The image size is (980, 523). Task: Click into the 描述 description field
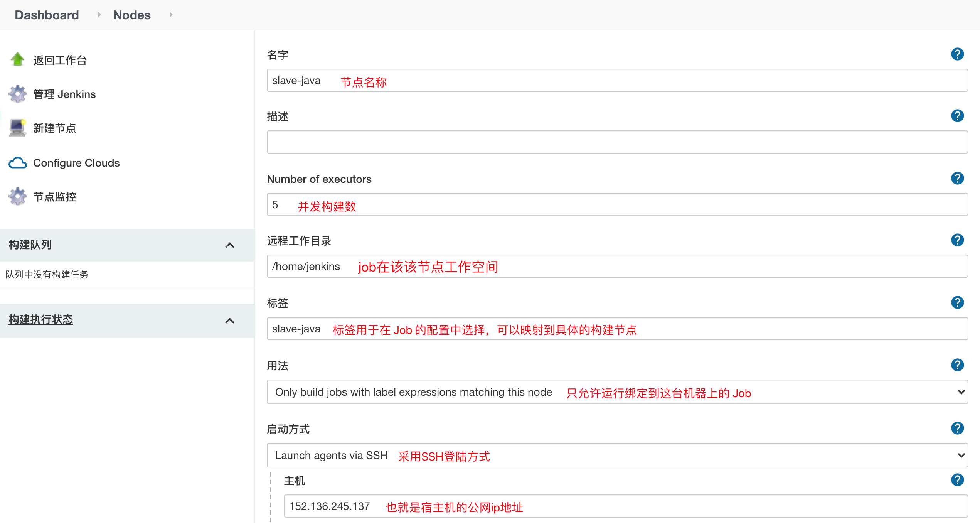[617, 142]
